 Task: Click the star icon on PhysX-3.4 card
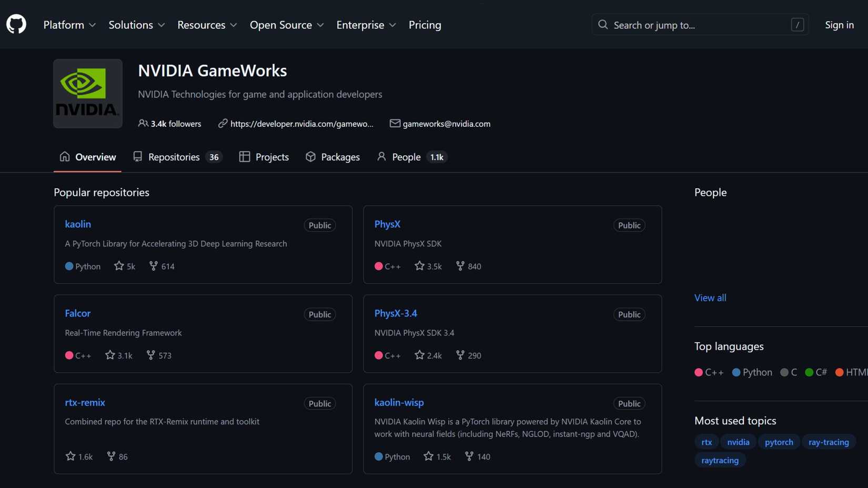(419, 355)
